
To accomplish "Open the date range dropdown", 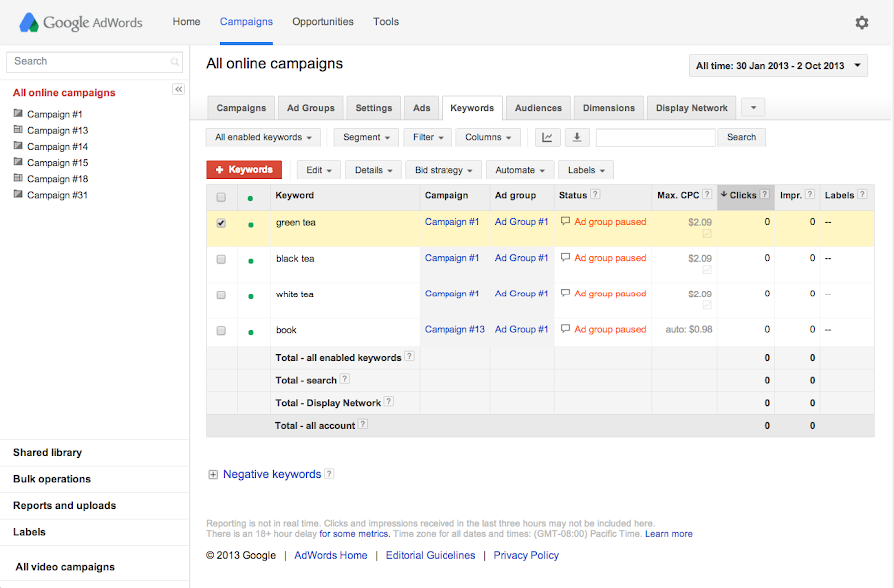I will coord(778,66).
